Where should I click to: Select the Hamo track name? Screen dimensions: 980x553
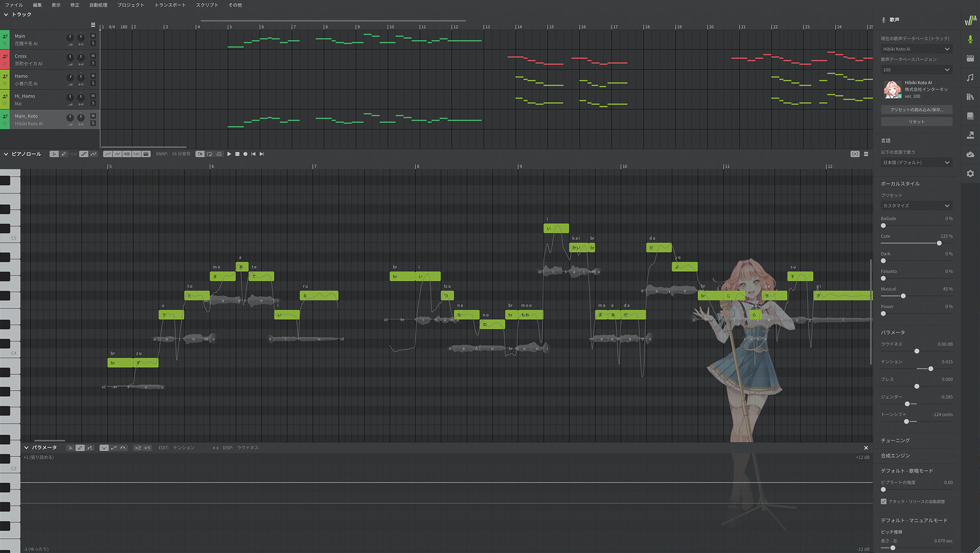21,76
